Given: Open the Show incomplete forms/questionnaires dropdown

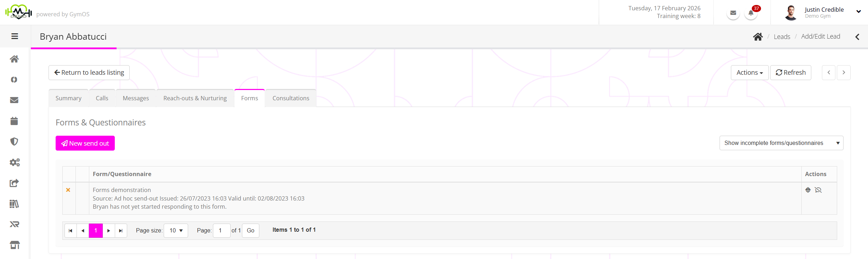Looking at the screenshot, I should (x=781, y=143).
